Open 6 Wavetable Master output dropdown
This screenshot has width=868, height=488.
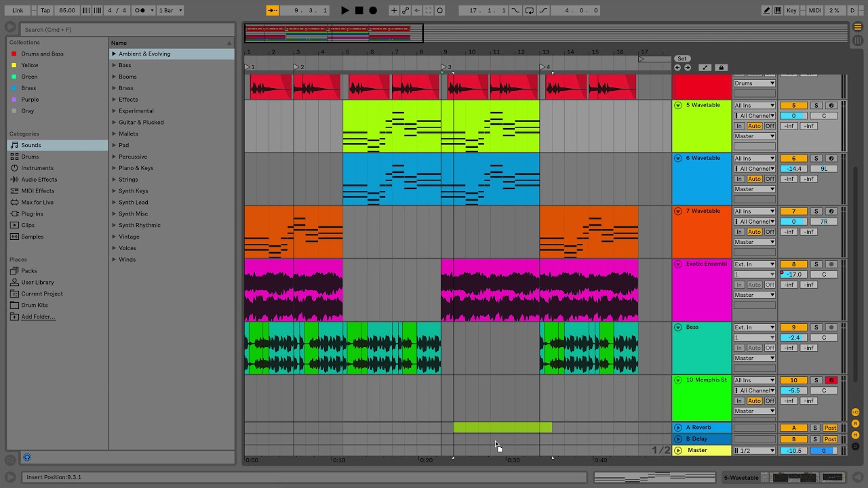pyautogui.click(x=754, y=189)
